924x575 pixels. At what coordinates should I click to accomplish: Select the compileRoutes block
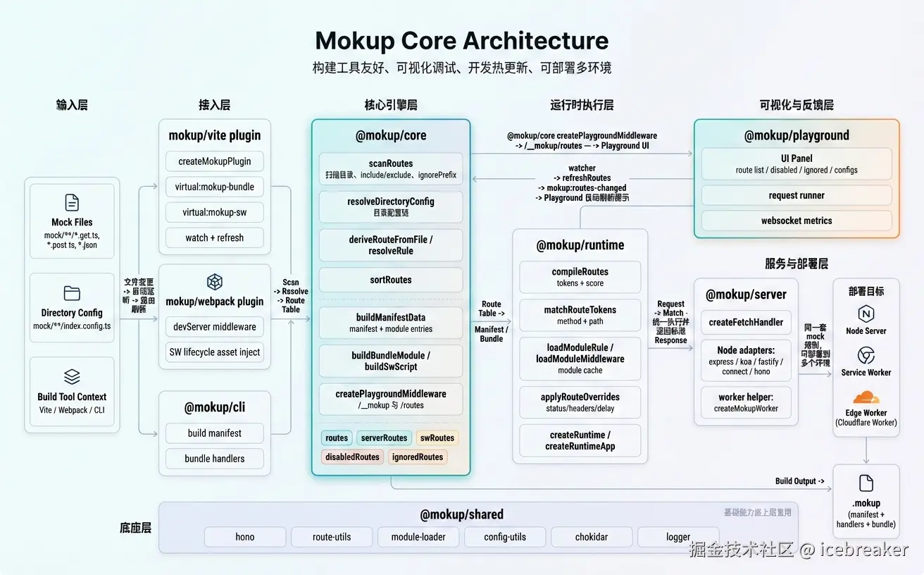(580, 277)
